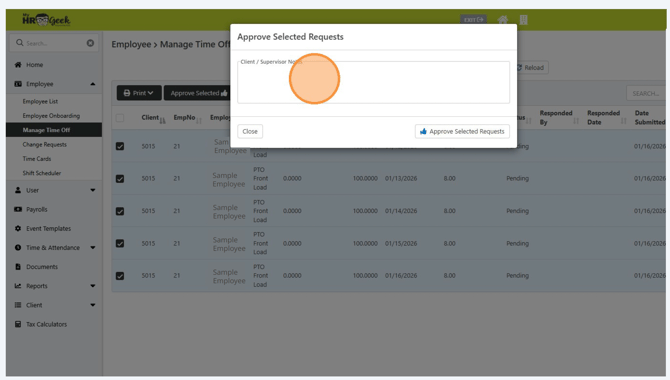Click the Reports chart icon

(18, 286)
